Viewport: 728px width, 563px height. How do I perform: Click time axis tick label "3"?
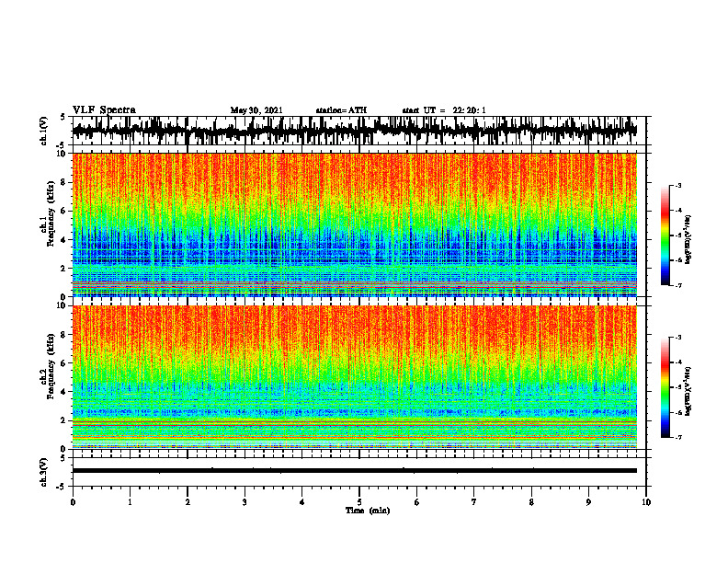(245, 502)
